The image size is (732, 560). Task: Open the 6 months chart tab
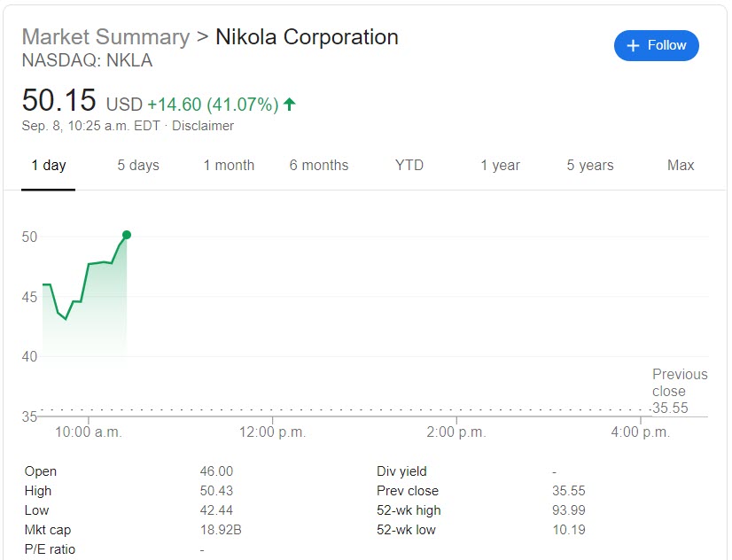pos(319,165)
